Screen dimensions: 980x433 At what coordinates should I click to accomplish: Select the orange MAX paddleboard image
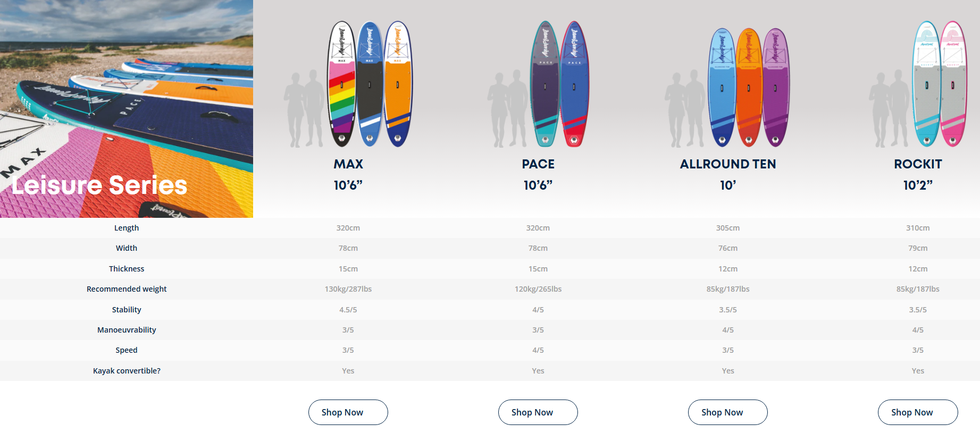click(398, 85)
